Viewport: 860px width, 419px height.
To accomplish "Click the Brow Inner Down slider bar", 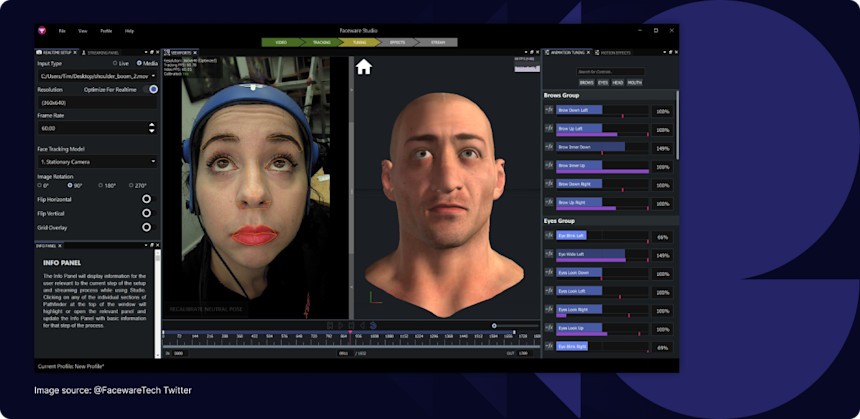I will [x=602, y=147].
